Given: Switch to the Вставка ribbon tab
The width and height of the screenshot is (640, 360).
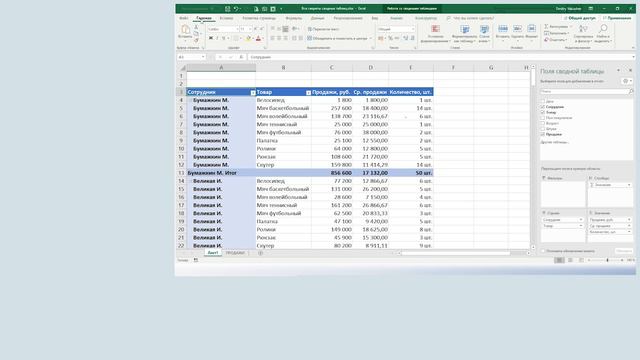Looking at the screenshot, I should click(x=226, y=18).
